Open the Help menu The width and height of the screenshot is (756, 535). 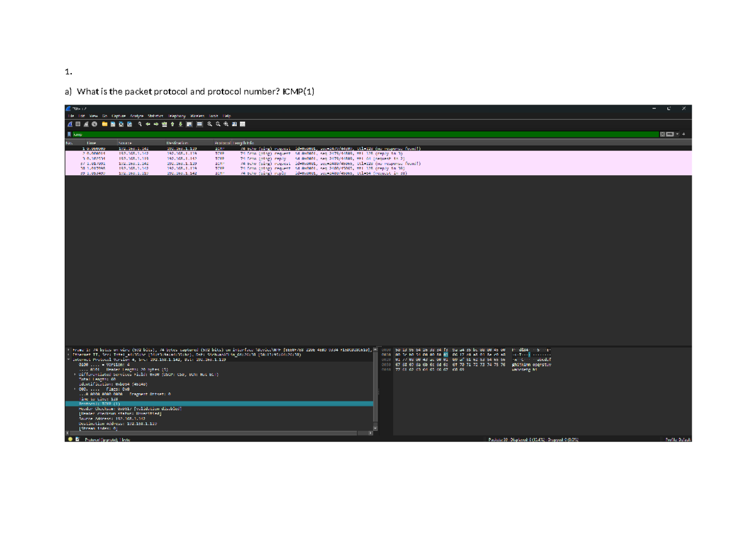click(x=227, y=116)
